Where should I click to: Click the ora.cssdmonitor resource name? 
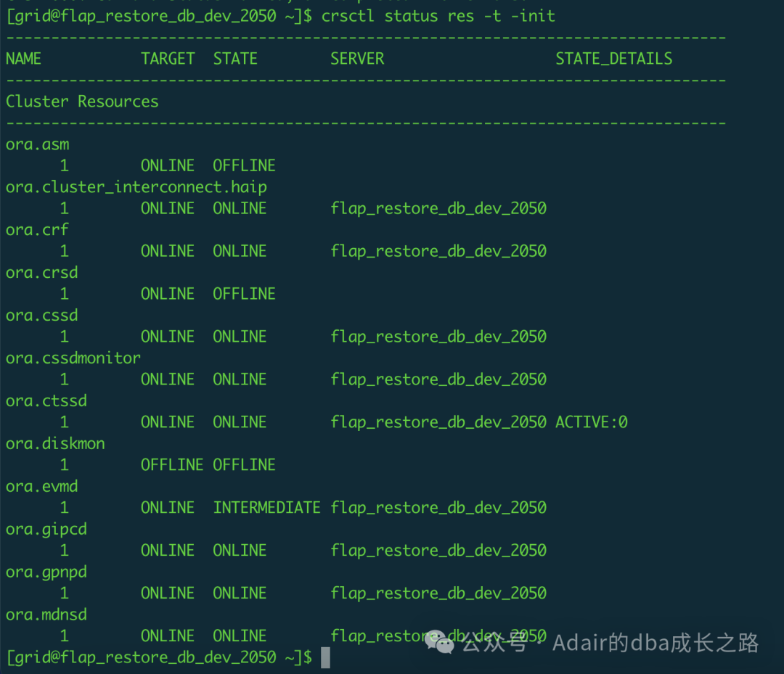[x=73, y=358]
